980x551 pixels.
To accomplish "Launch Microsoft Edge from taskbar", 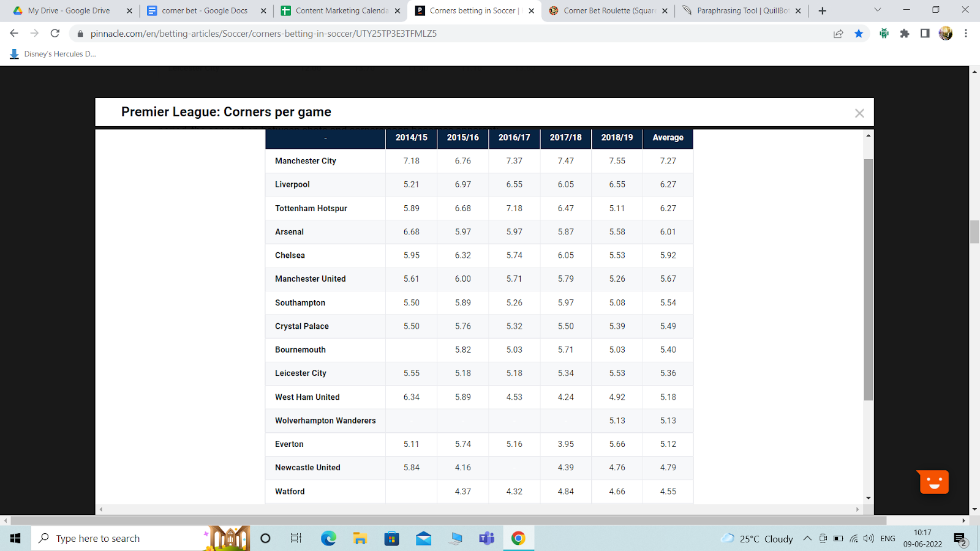I will 329,538.
